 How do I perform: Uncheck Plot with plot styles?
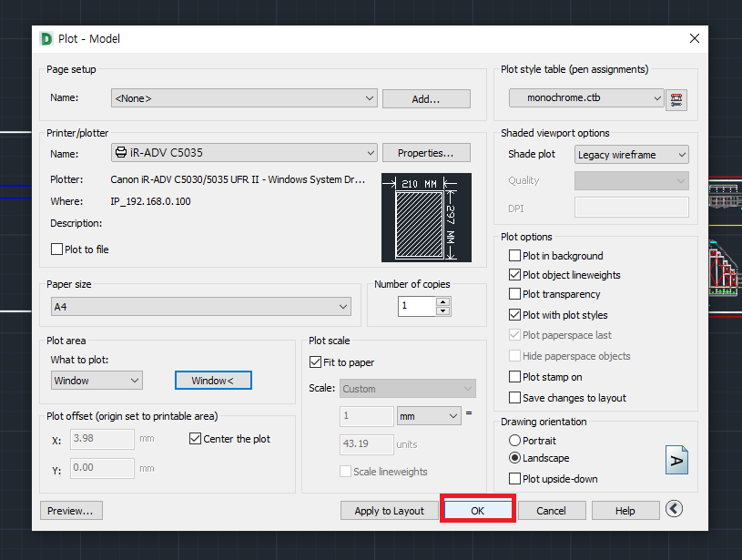click(x=514, y=315)
